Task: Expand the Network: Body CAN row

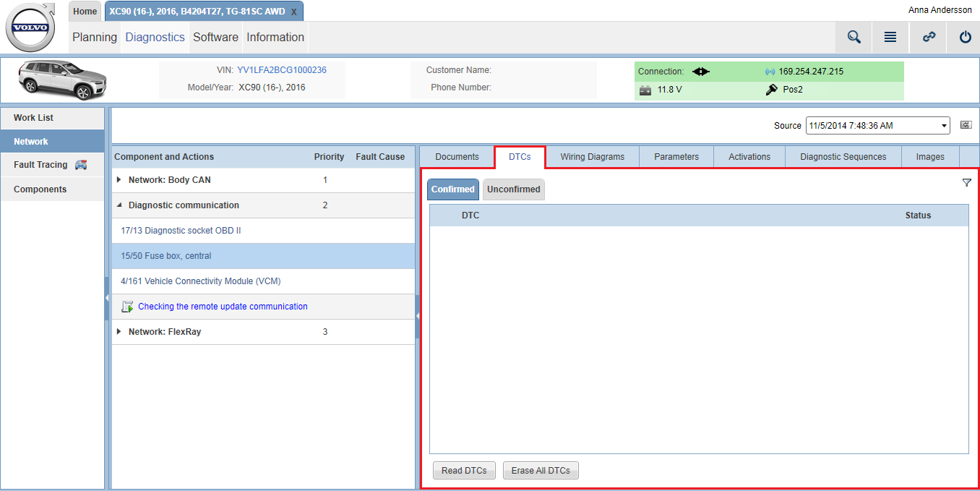Action: 119,180
